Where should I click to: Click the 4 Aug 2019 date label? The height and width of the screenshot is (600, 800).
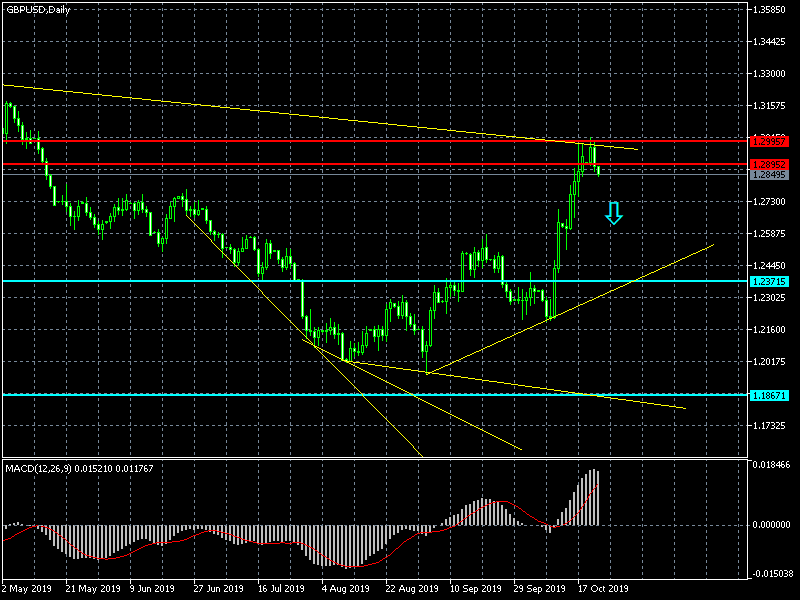(x=345, y=589)
